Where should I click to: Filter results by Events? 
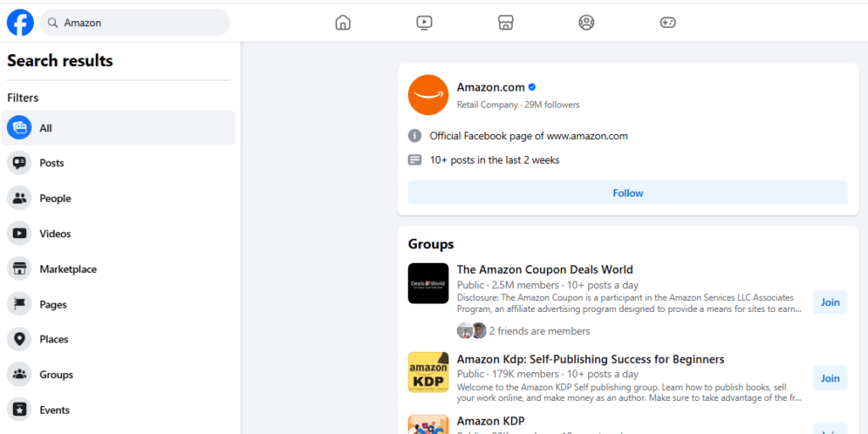(x=119, y=410)
